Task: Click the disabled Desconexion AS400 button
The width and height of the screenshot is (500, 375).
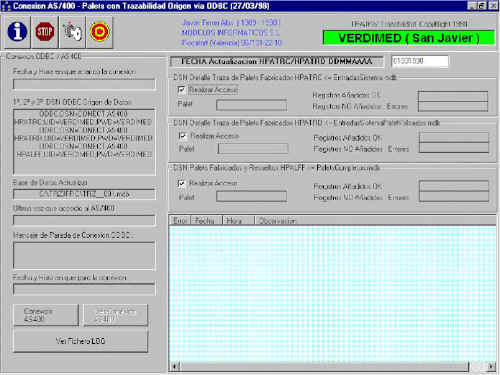Action: click(115, 315)
